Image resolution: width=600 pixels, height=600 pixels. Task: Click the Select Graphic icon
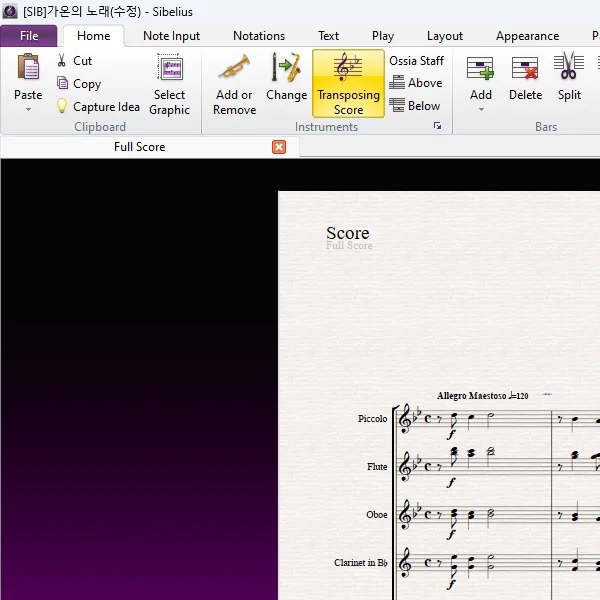pos(169,68)
